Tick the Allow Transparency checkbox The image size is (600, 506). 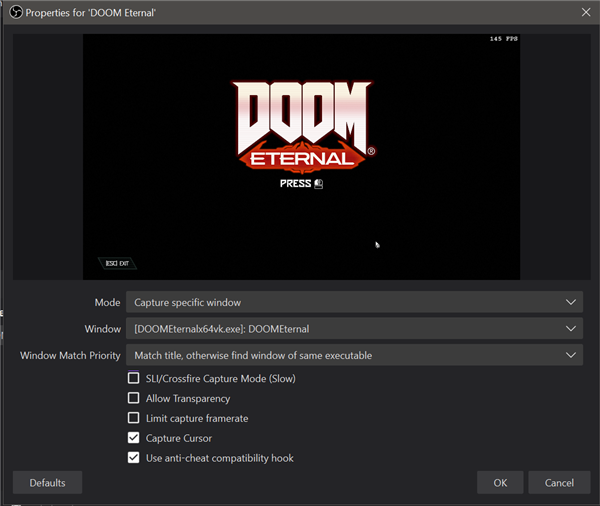(x=134, y=398)
